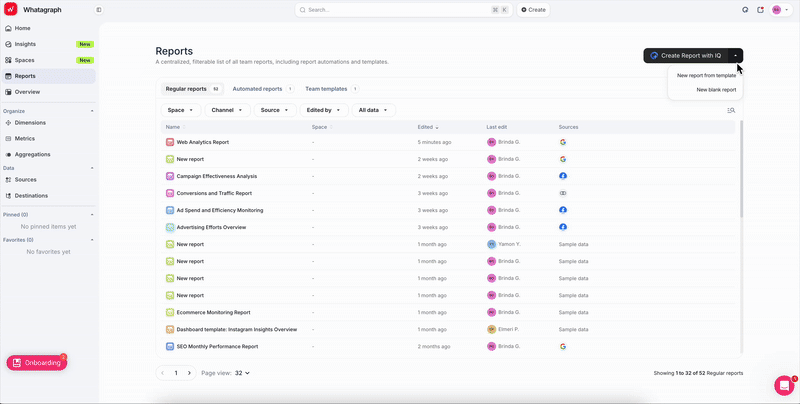Click the Whatagraph logo icon
Screen dimensions: 800x404
tap(10, 9)
